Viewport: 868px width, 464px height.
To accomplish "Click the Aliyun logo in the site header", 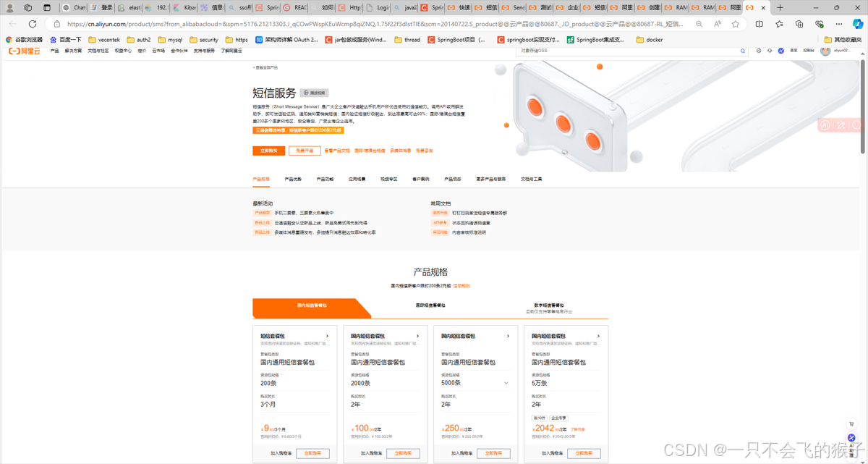I will [x=25, y=51].
